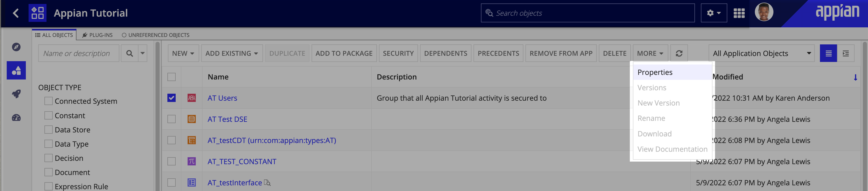Image resolution: width=868 pixels, height=191 pixels.
Task: Click the REMOVE FROM APP button
Action: (561, 53)
